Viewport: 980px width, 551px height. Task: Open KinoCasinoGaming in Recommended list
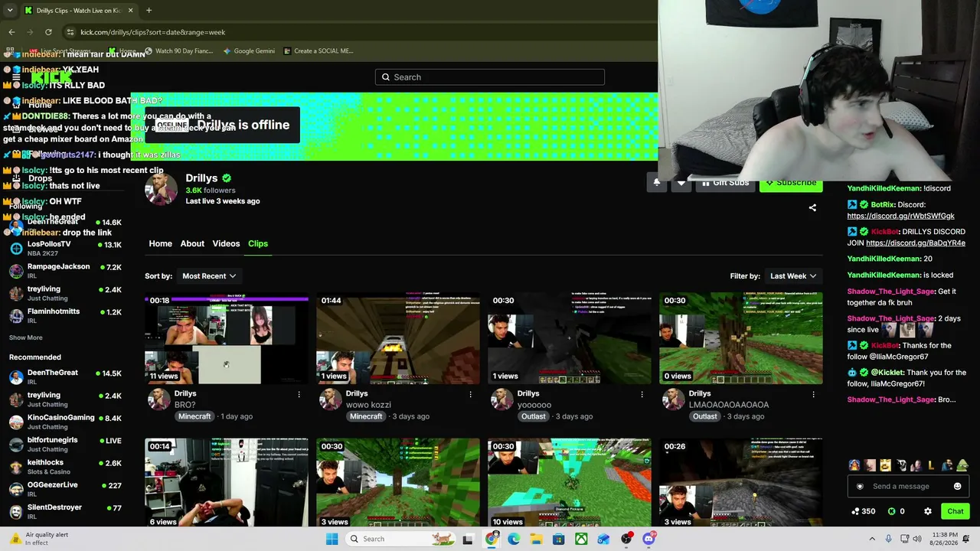[x=65, y=422]
